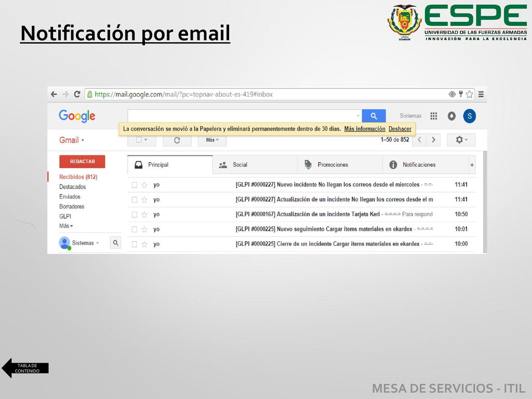Switch to the Notificaciones tab
Screen dimensions: 532x399
pyautogui.click(x=425, y=165)
